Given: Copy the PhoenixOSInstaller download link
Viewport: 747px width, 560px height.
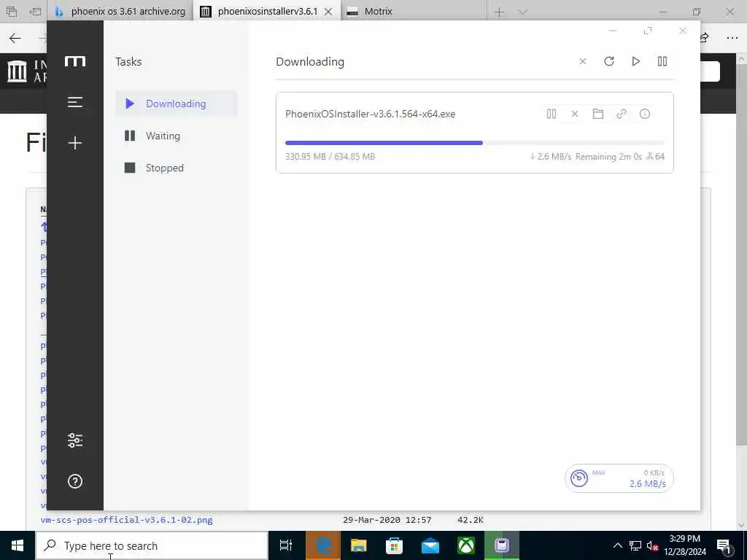Looking at the screenshot, I should pyautogui.click(x=622, y=114).
